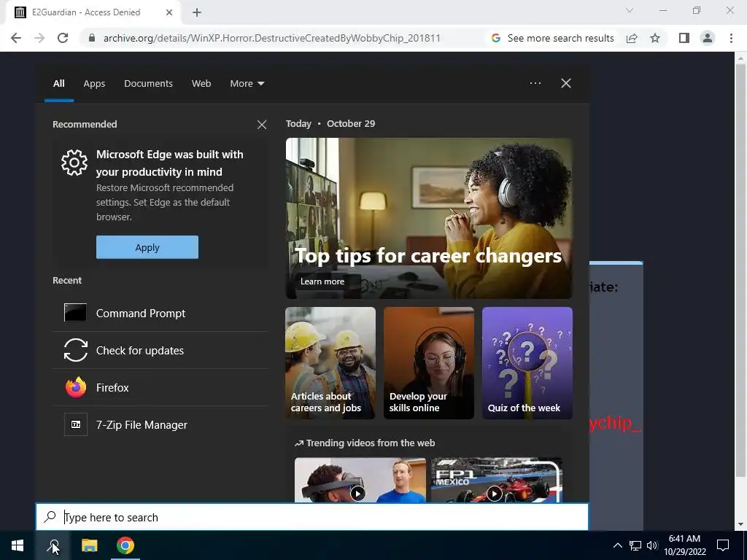Dismiss the Recommended section
Image resolution: width=747 pixels, height=560 pixels.
coord(262,125)
